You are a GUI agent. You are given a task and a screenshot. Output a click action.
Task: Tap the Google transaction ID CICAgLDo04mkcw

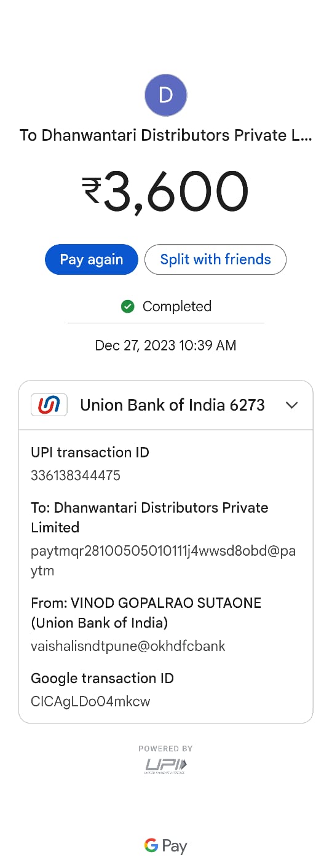(90, 701)
